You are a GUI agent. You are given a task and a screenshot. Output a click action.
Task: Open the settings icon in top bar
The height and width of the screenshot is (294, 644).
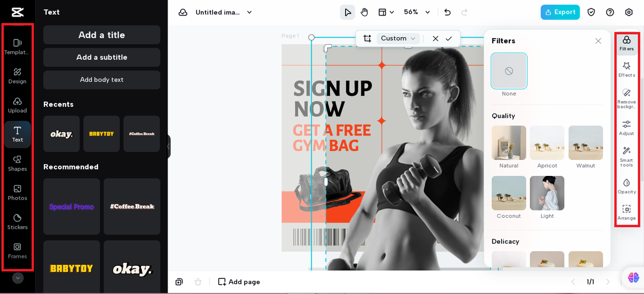629,12
